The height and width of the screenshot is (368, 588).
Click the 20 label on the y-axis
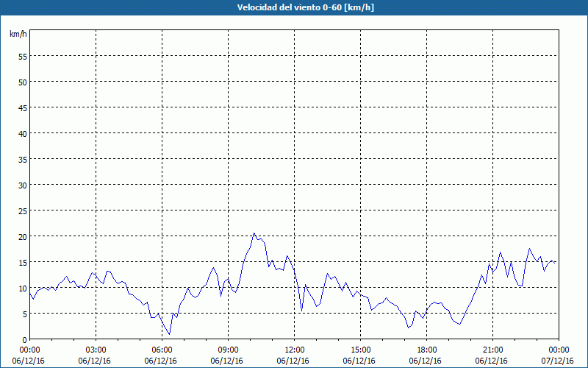[x=23, y=236]
